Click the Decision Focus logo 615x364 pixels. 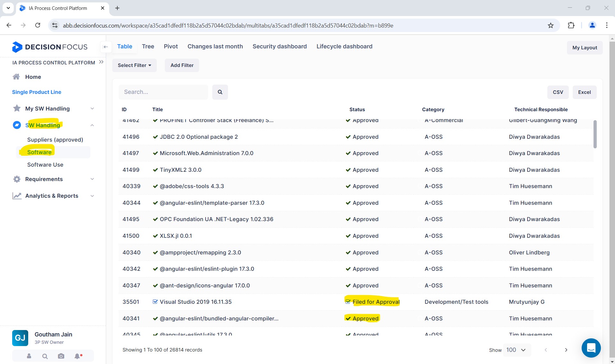(50, 47)
